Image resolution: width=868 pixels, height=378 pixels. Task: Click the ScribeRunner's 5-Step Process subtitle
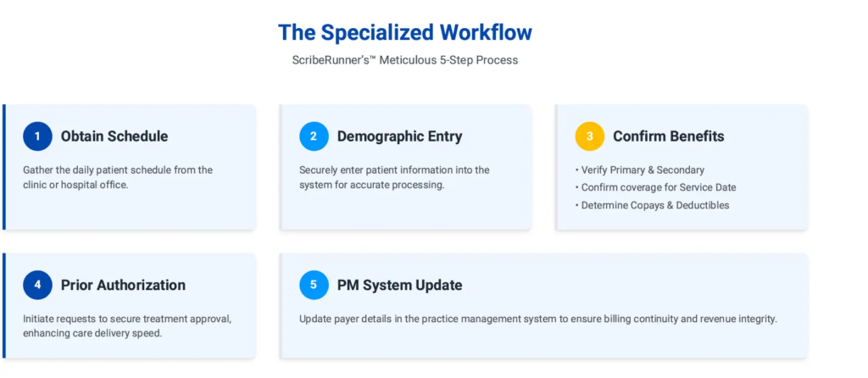point(404,60)
